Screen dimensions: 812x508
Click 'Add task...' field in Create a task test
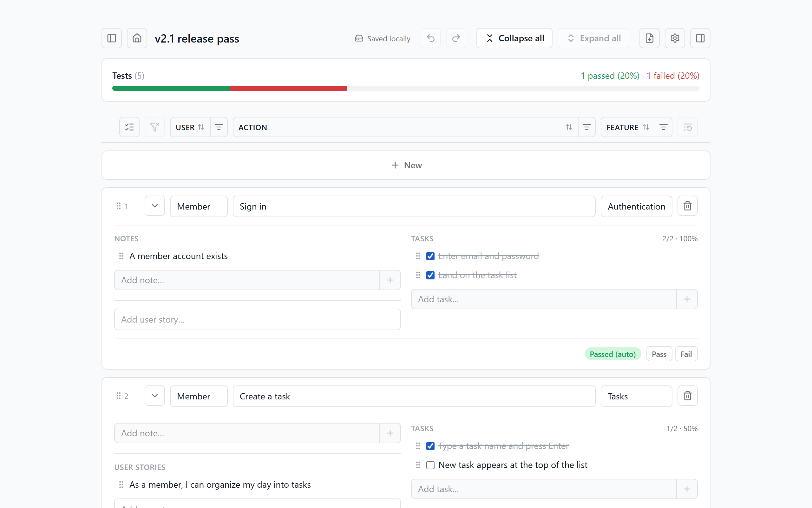544,489
